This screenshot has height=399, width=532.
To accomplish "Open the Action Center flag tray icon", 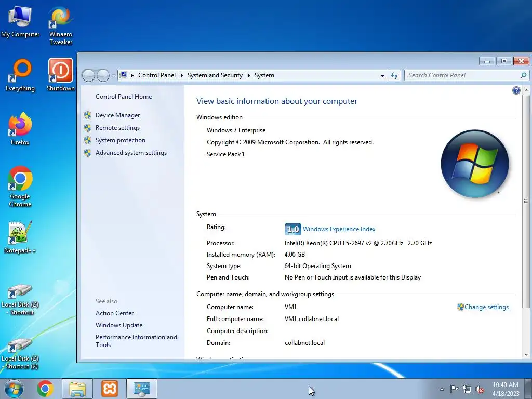I will (x=454, y=389).
